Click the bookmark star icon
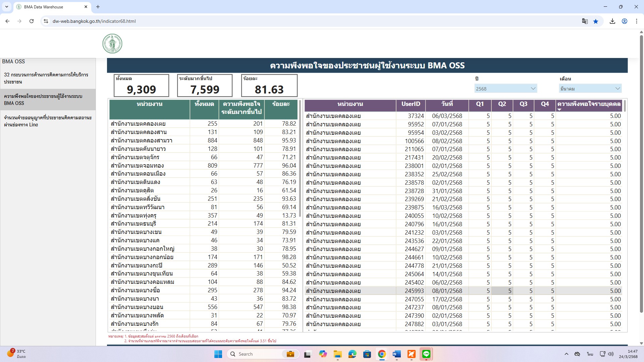644x362 pixels. [x=596, y=21]
